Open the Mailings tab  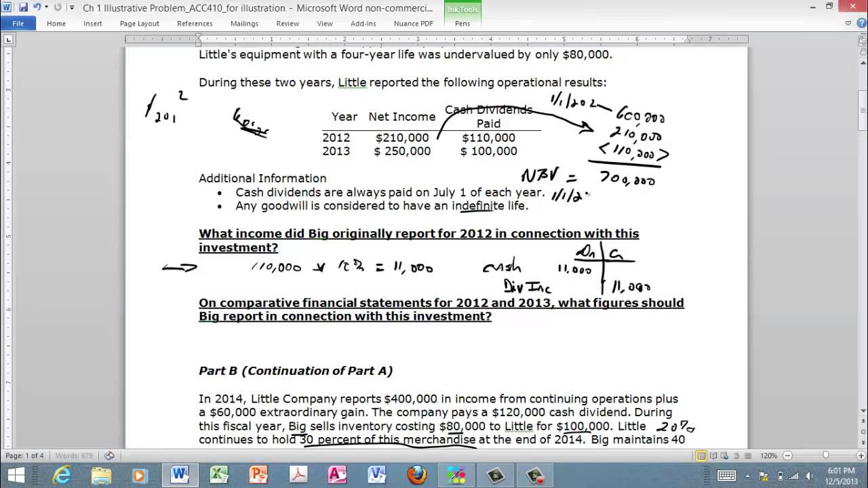pos(244,23)
